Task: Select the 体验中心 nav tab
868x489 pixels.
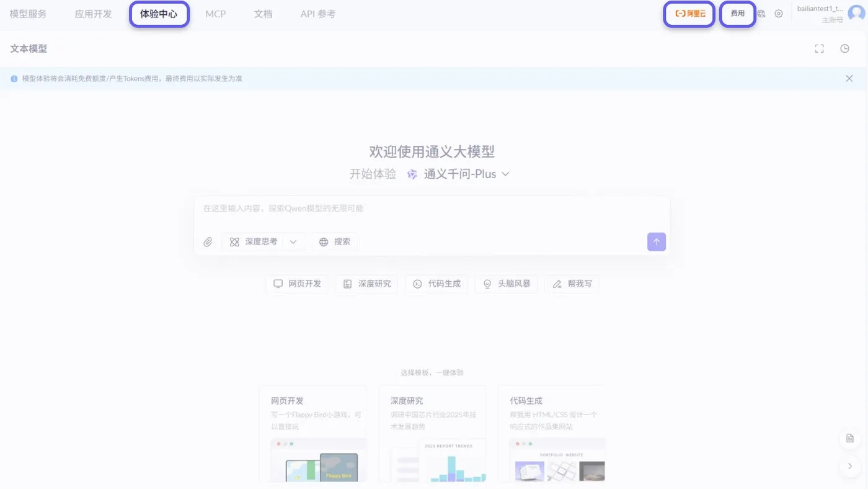Action: tap(159, 14)
